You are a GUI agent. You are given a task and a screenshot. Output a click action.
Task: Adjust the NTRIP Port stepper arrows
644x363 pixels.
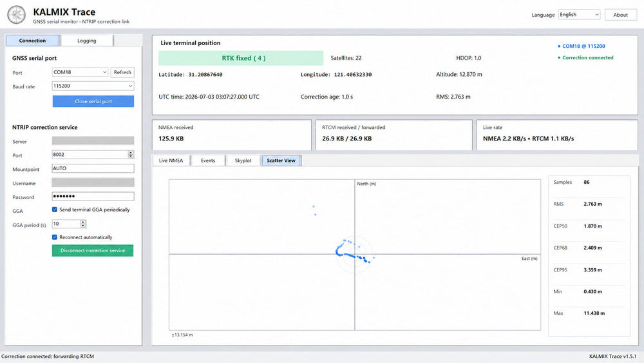131,155
